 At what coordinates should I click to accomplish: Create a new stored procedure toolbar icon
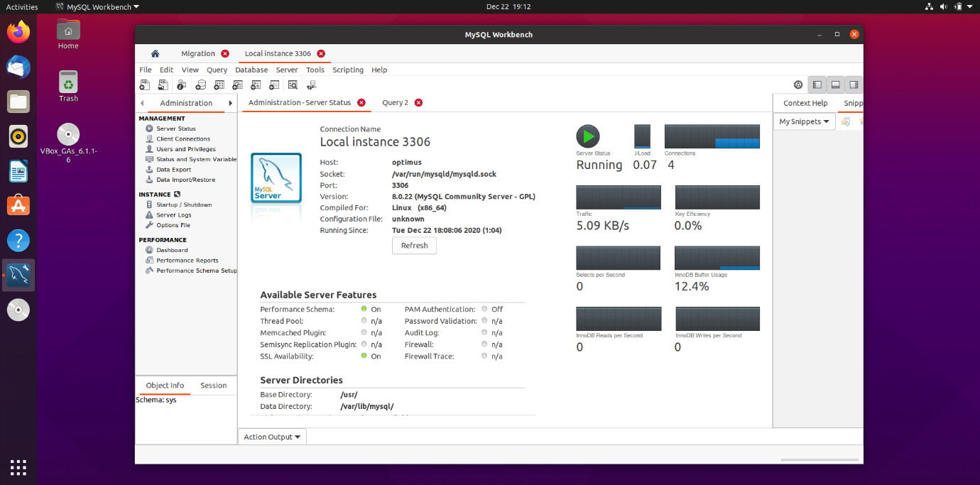point(256,85)
